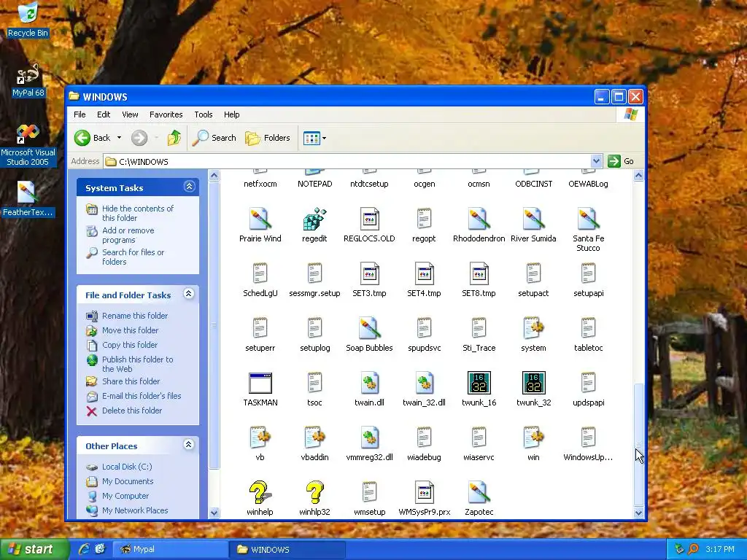Image resolution: width=747 pixels, height=560 pixels.
Task: Open the File menu
Action: [x=80, y=114]
